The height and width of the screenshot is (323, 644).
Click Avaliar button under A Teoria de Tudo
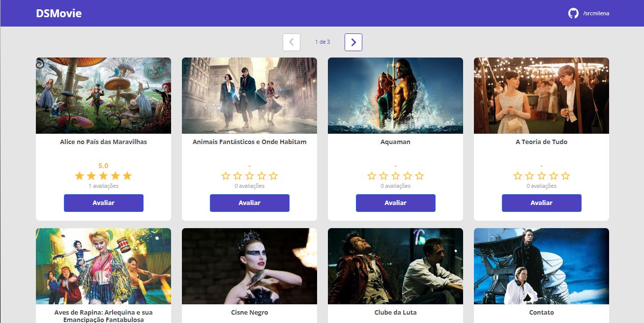click(542, 203)
